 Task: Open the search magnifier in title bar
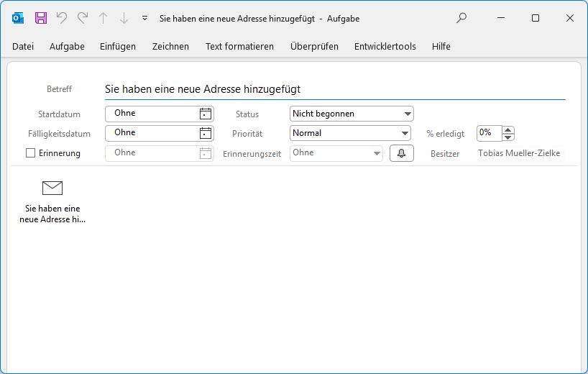click(461, 18)
